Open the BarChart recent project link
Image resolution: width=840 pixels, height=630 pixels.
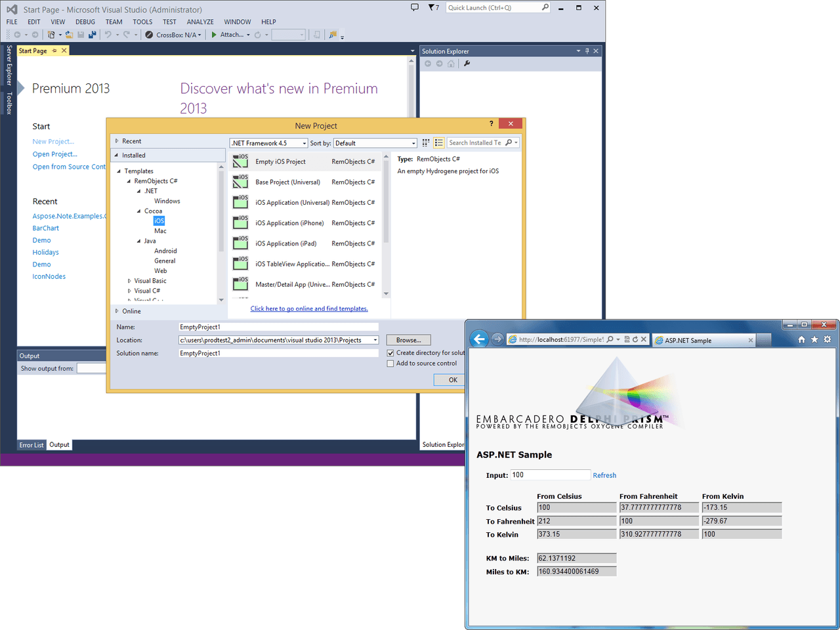click(x=46, y=228)
